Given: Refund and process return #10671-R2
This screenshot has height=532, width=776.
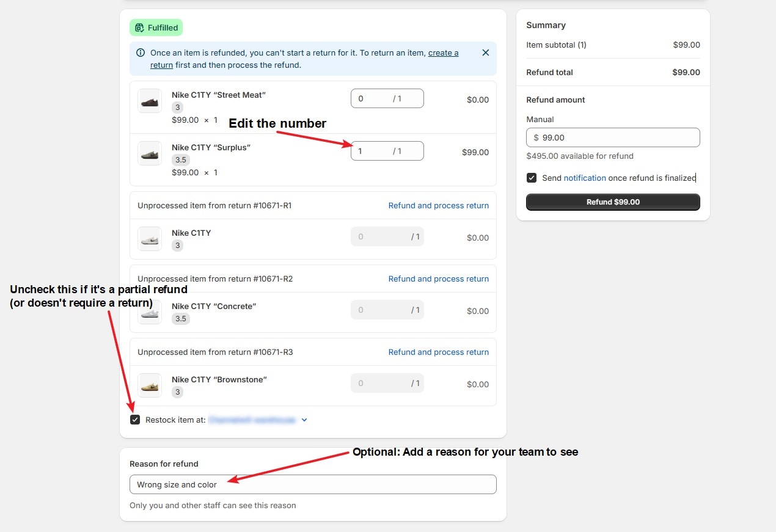Looking at the screenshot, I should tap(438, 279).
